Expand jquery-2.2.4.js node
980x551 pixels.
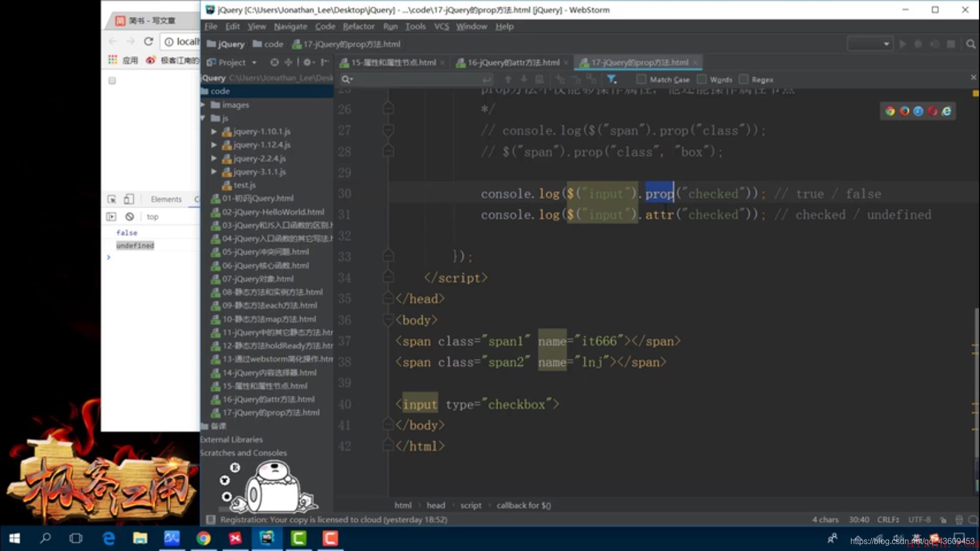(x=214, y=158)
